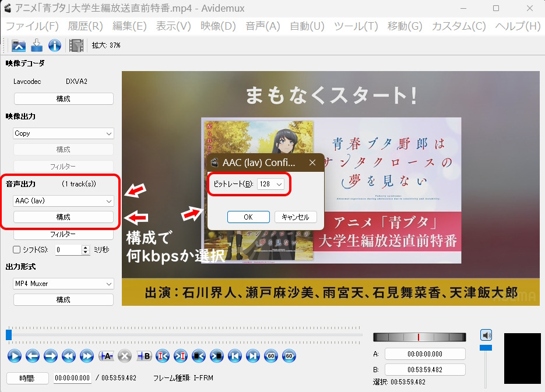Click the Lavcodec decoder label

27,82
